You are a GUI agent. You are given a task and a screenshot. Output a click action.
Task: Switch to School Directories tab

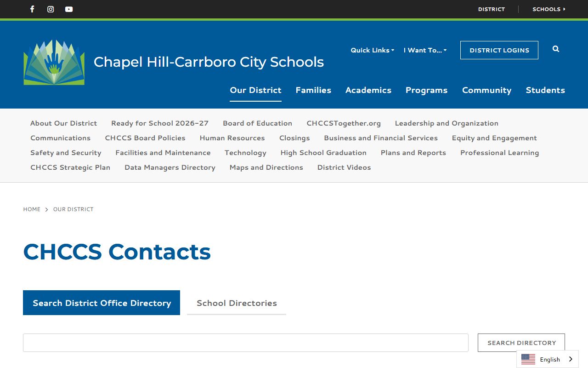point(237,303)
